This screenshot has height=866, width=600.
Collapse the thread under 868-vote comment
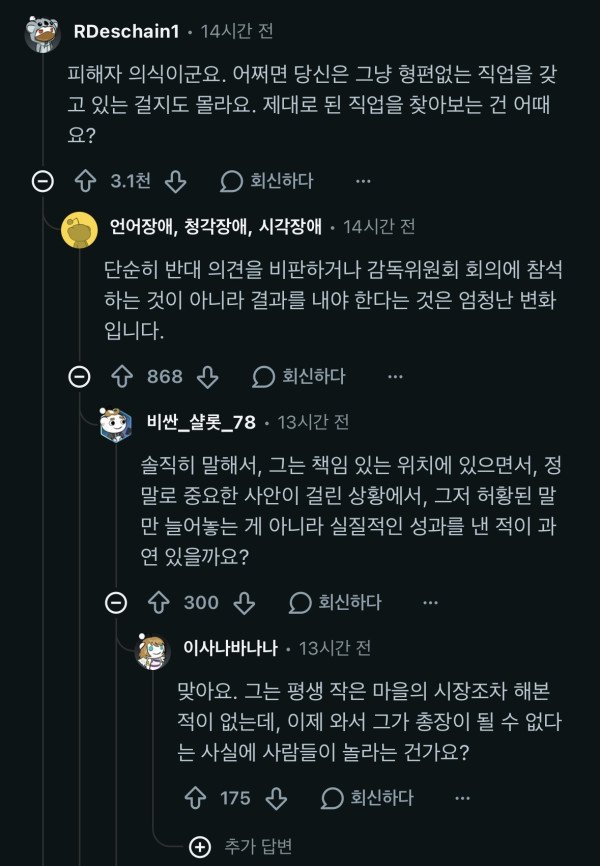[x=79, y=376]
